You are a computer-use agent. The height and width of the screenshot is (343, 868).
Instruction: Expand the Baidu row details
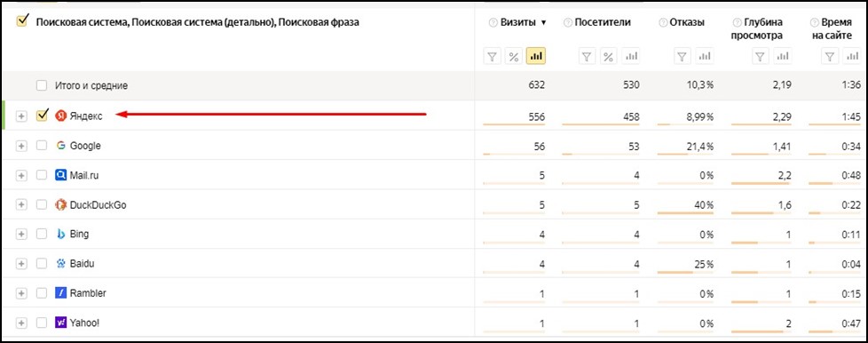click(21, 264)
